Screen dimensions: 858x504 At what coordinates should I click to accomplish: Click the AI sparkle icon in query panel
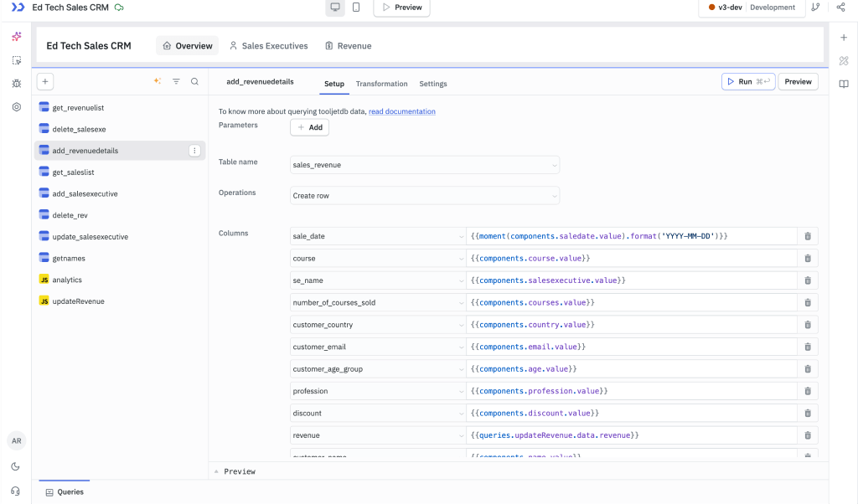(158, 81)
